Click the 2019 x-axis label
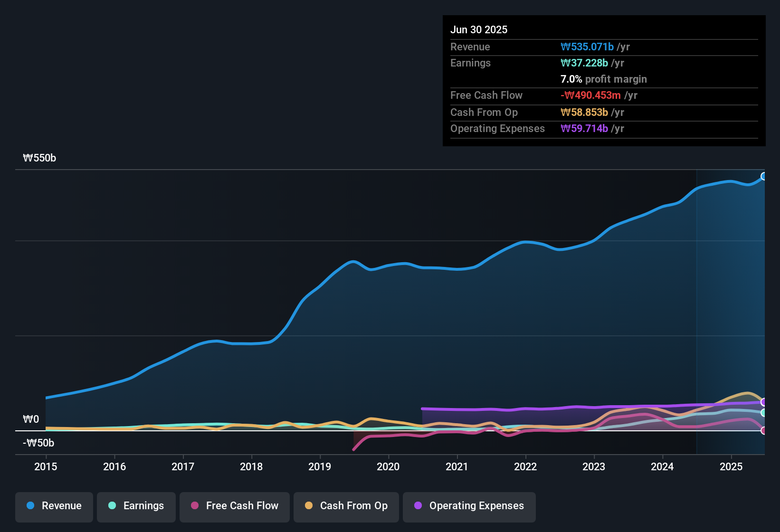 click(x=320, y=467)
